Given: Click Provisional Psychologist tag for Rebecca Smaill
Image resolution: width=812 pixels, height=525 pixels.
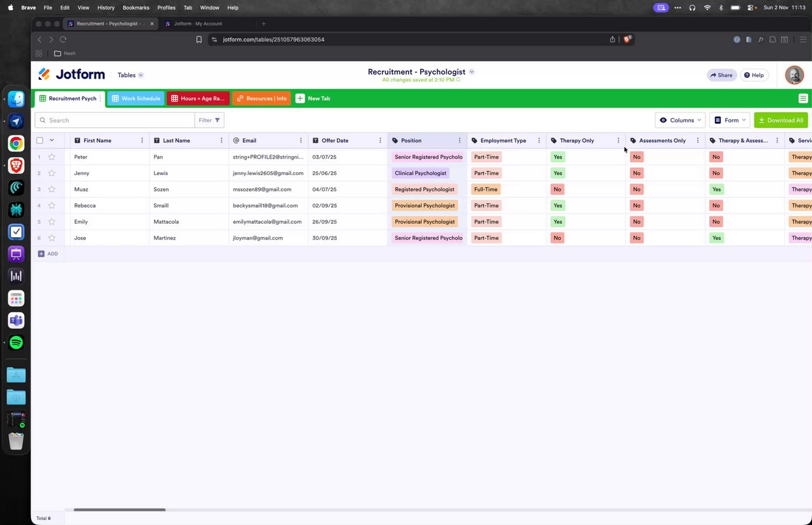Looking at the screenshot, I should [x=425, y=205].
